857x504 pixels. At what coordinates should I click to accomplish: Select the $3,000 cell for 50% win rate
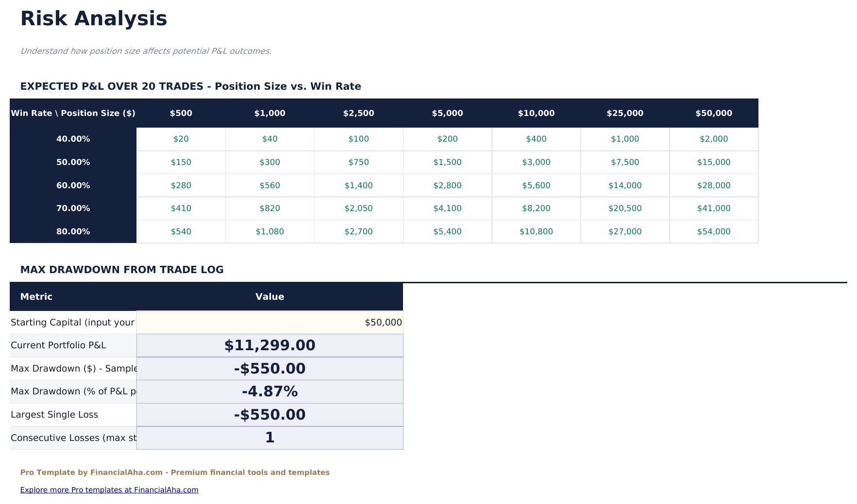[x=536, y=162]
